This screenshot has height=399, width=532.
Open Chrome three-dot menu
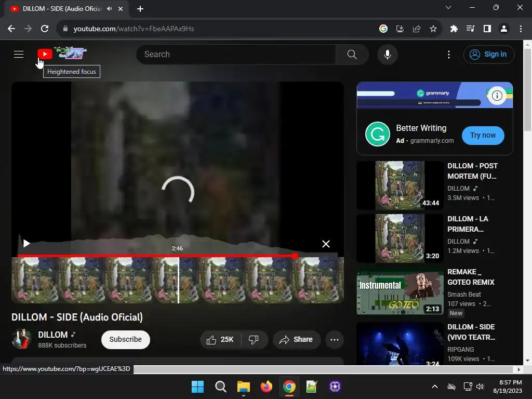click(521, 29)
